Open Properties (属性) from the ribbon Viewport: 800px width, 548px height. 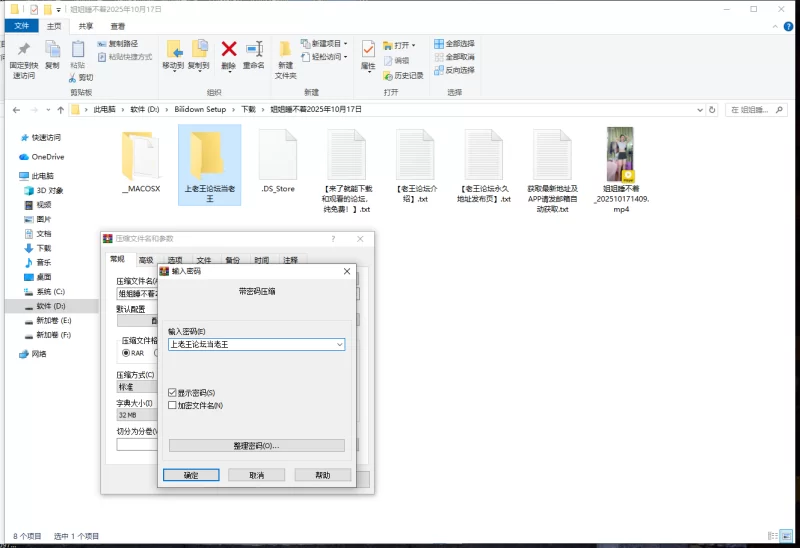tap(368, 50)
